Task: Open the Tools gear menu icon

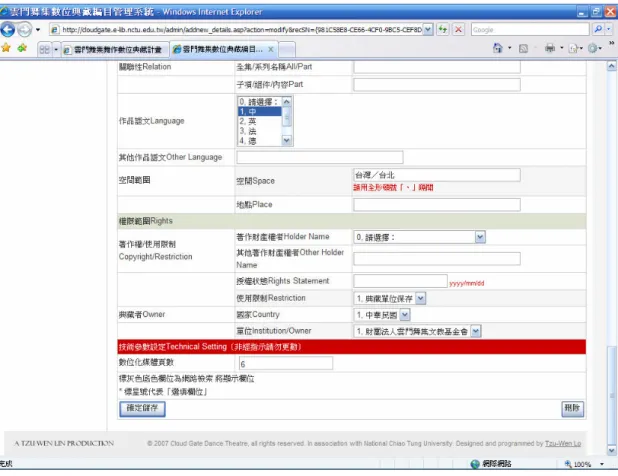Action: [x=592, y=48]
